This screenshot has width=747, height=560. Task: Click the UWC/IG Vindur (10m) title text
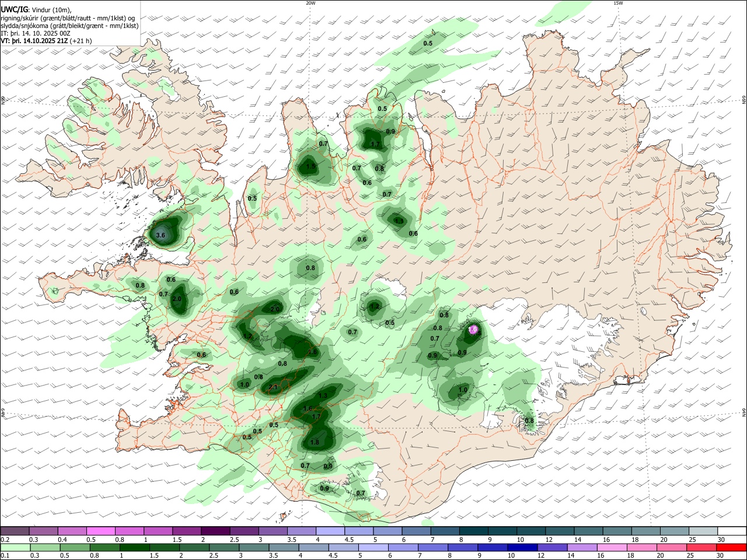pyautogui.click(x=36, y=9)
